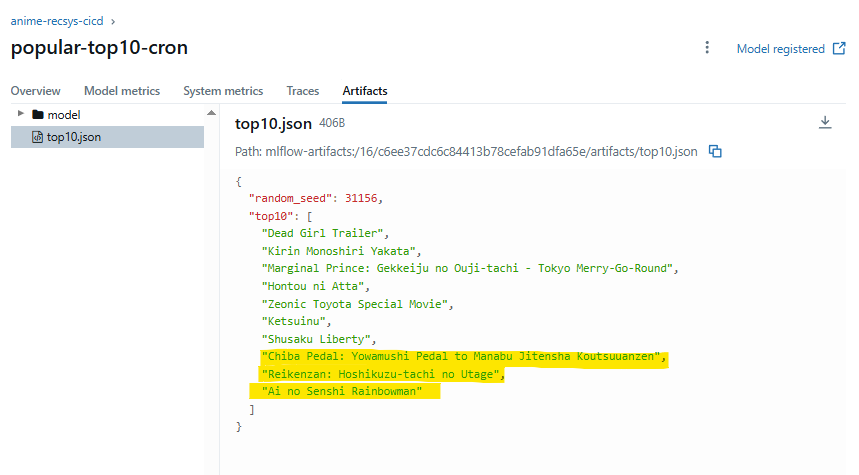Screen dimensions: 859x475
Task: Download the top10.json artifact
Action: point(824,122)
